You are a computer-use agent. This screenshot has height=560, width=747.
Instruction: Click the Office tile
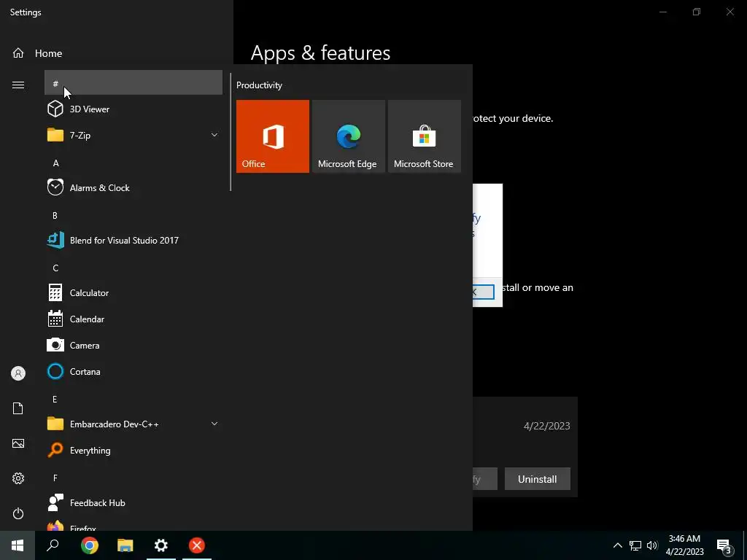(273, 136)
